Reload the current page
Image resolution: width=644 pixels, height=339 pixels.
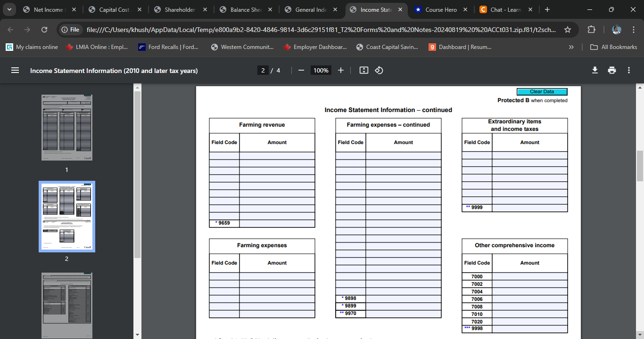click(44, 30)
